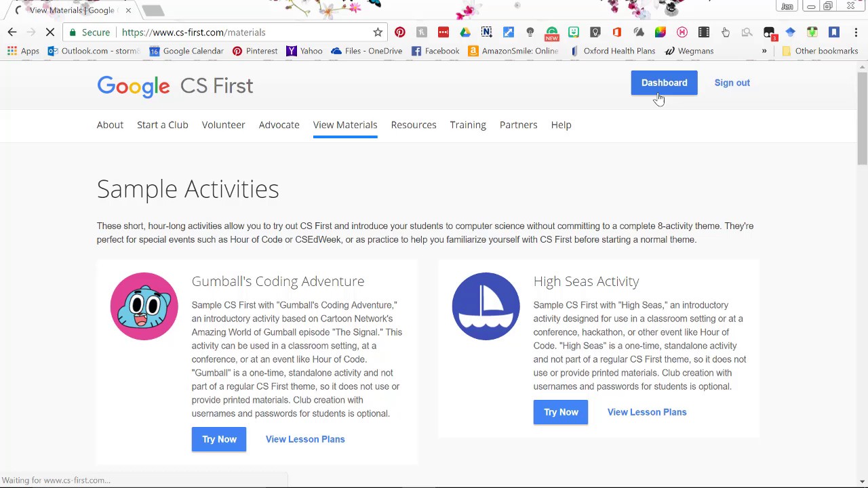Screen dimensions: 868x488
Task: Open the Apps shortcut in bookmarks bar
Action: 23,51
